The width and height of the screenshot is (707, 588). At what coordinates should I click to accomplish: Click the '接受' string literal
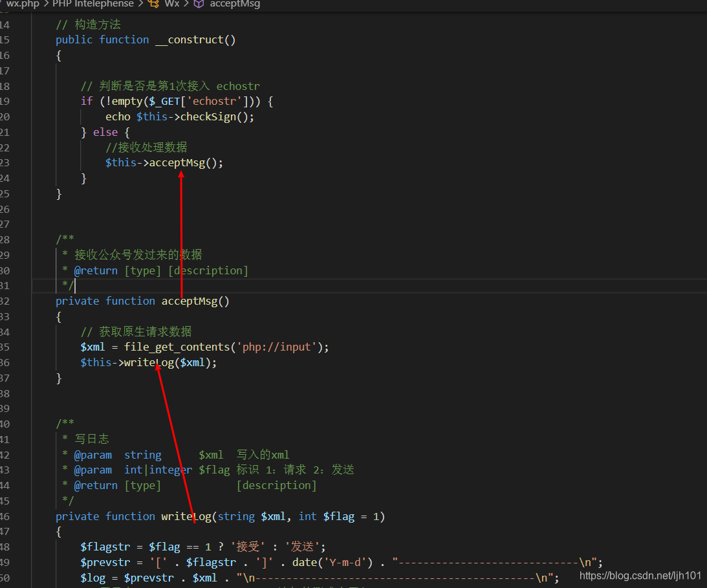pyautogui.click(x=248, y=547)
